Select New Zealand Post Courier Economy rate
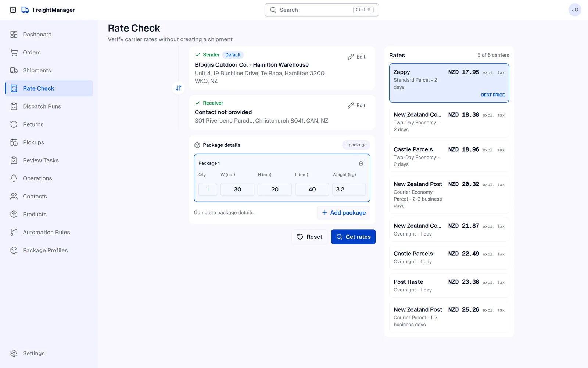Viewport: 588px width, 368px height. pos(449,195)
